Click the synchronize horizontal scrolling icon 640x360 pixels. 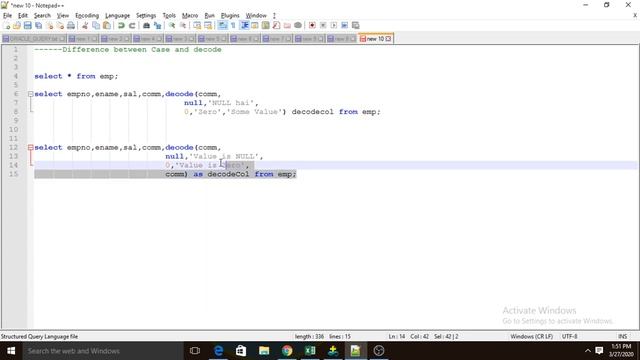(208, 25)
